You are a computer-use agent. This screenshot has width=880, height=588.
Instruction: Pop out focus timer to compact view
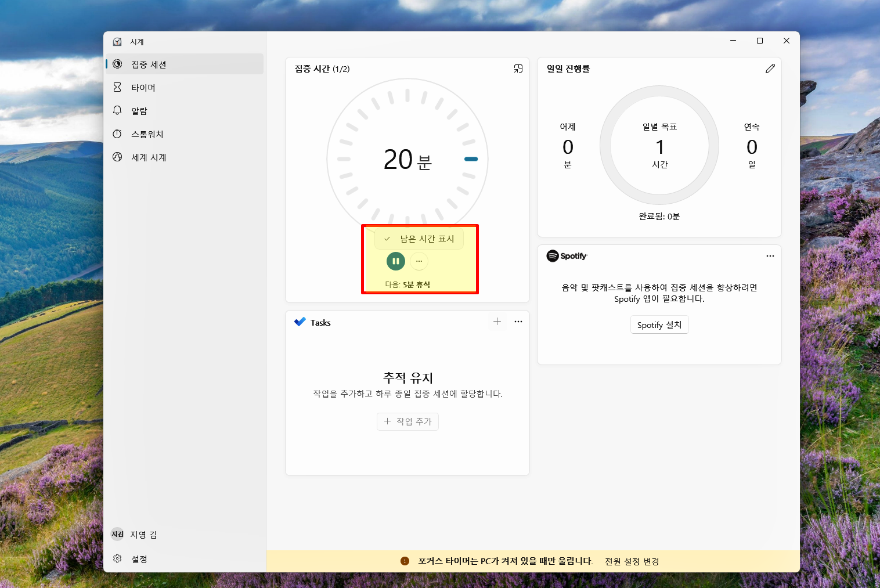click(x=518, y=68)
